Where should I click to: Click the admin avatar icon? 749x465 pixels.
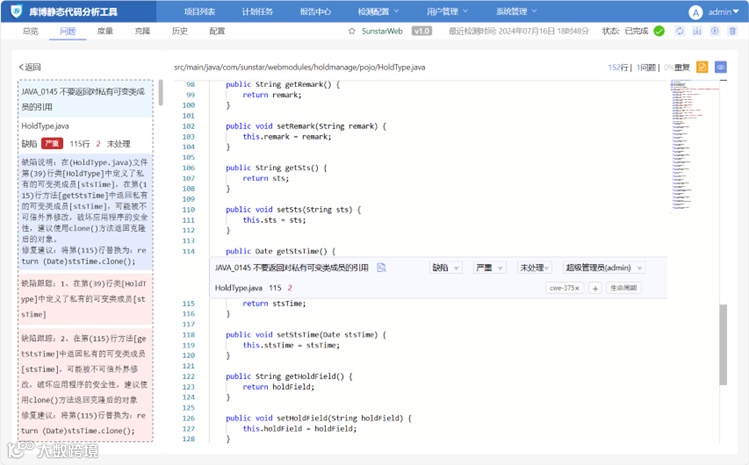pos(696,12)
